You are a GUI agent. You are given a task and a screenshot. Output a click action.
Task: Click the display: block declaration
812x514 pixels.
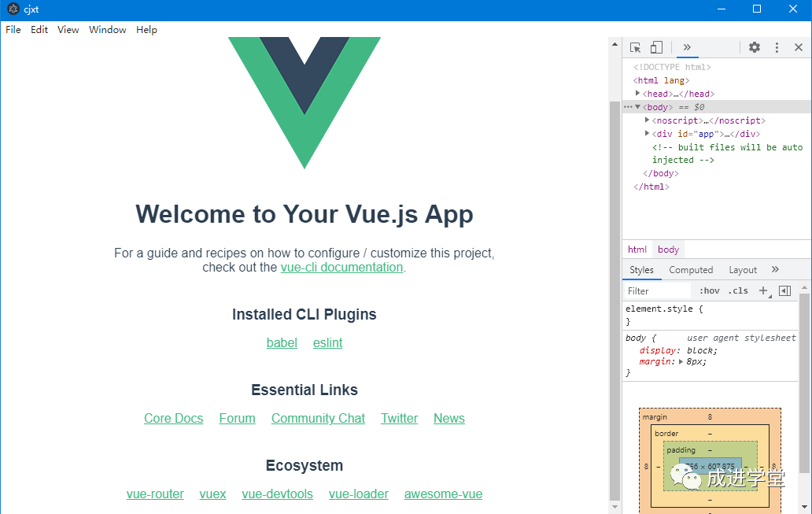(678, 351)
